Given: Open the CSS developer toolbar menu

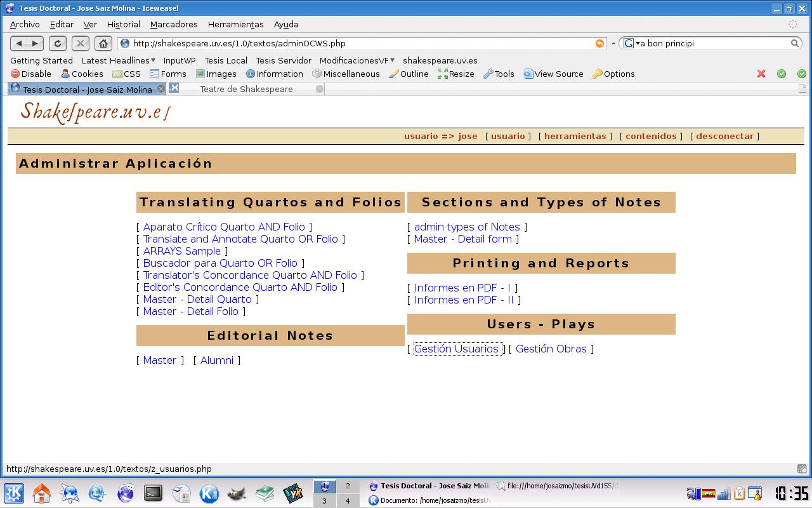Looking at the screenshot, I should [x=127, y=74].
